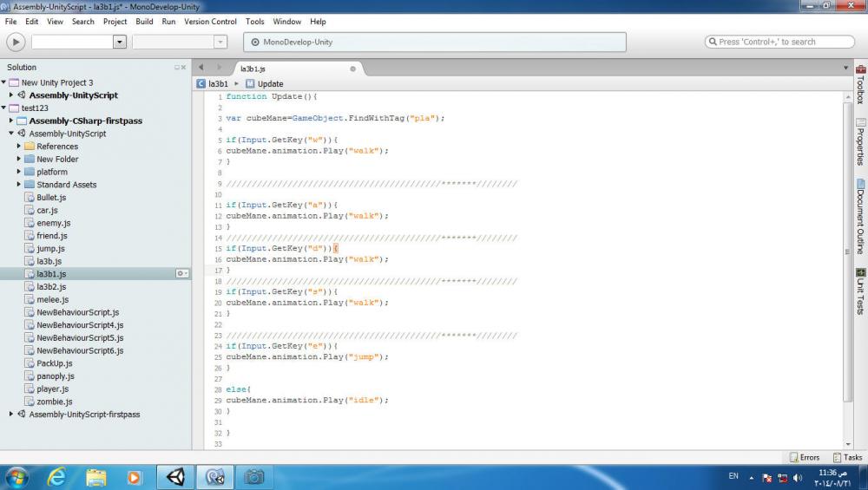Click the Run play button in toolbar
The image size is (868, 490).
click(x=16, y=42)
